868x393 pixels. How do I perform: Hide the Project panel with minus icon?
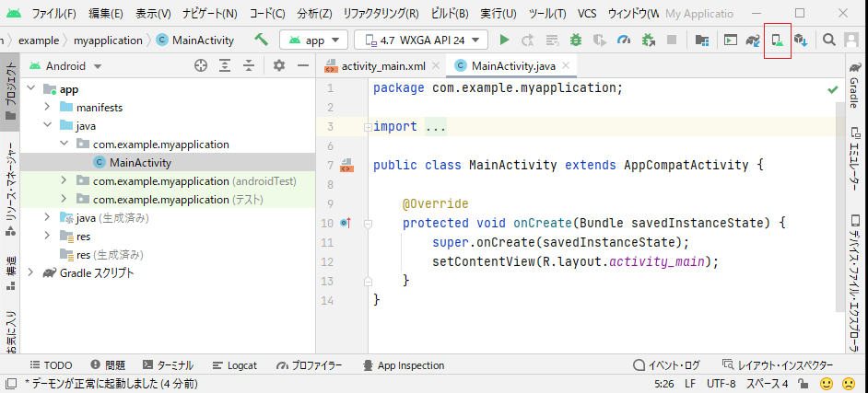pyautogui.click(x=303, y=66)
